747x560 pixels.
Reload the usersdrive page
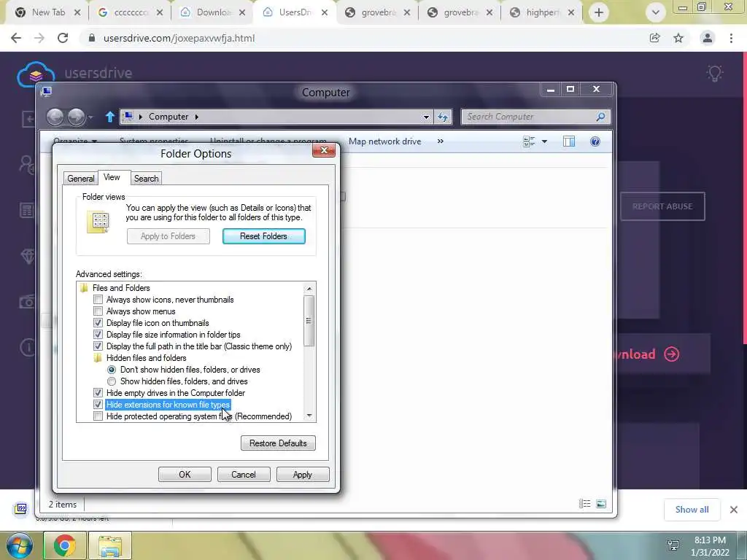click(63, 38)
